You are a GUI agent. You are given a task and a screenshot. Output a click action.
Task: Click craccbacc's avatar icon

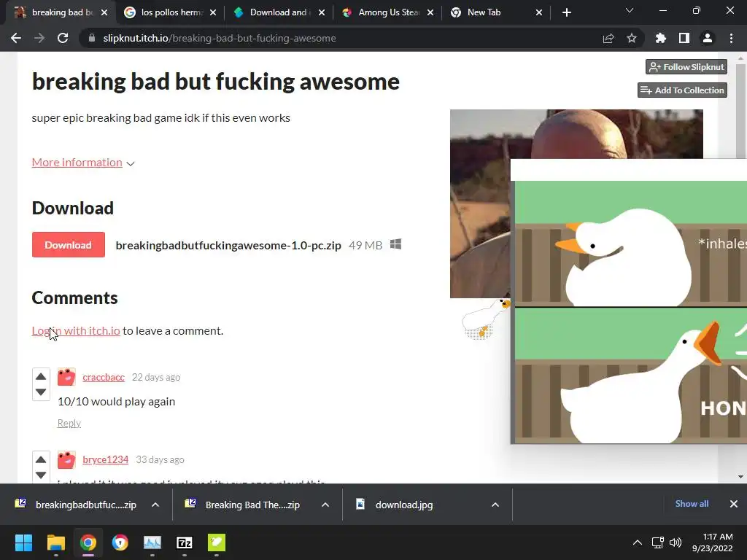click(x=66, y=377)
